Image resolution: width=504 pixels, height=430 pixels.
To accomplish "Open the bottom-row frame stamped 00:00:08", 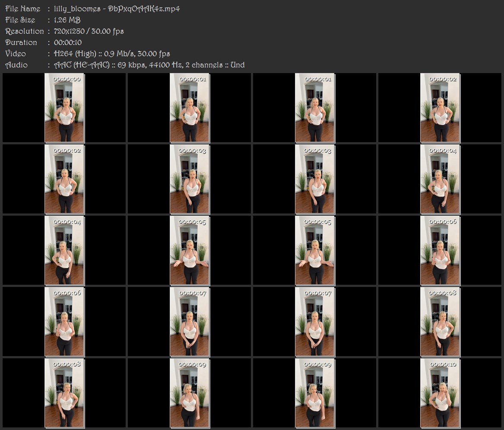I will click(x=64, y=393).
